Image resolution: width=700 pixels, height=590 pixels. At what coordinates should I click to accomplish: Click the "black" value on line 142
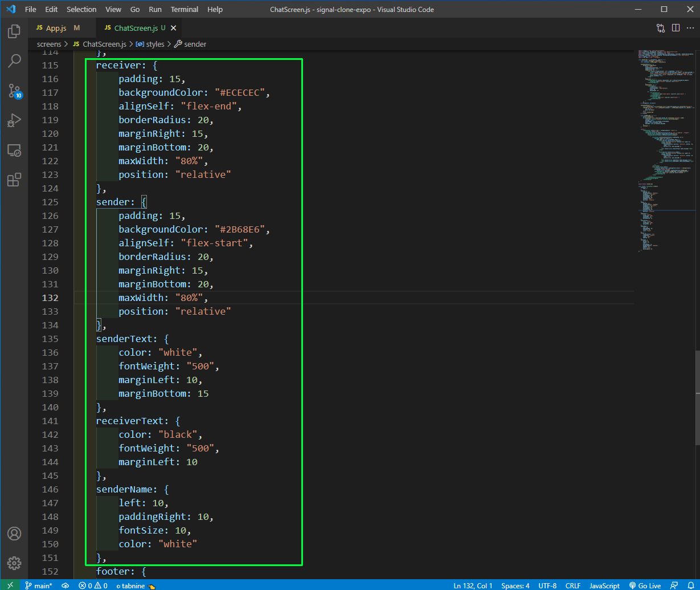178,434
